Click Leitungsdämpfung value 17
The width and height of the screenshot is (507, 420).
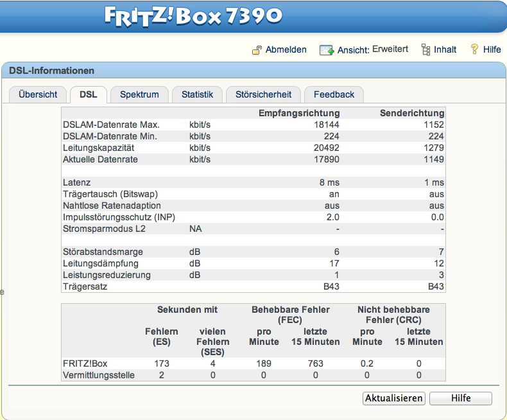(x=334, y=264)
